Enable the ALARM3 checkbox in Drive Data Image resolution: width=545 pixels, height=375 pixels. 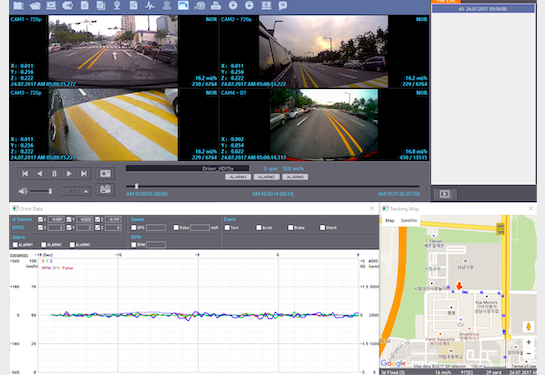(x=72, y=245)
